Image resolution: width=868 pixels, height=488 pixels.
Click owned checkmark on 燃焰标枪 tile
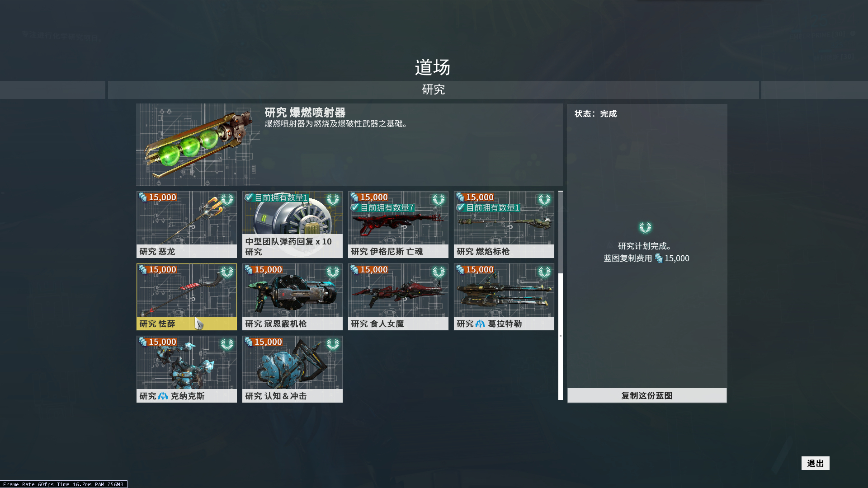(461, 207)
